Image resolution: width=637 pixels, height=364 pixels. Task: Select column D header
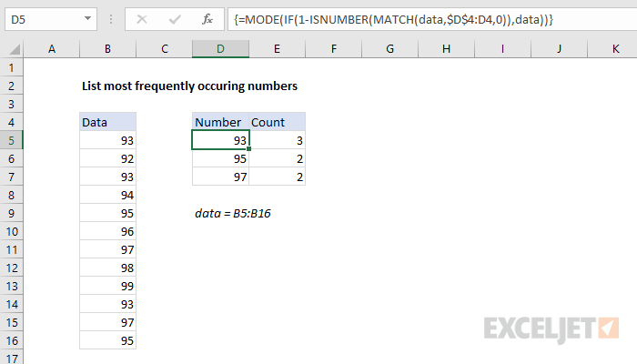[220, 49]
